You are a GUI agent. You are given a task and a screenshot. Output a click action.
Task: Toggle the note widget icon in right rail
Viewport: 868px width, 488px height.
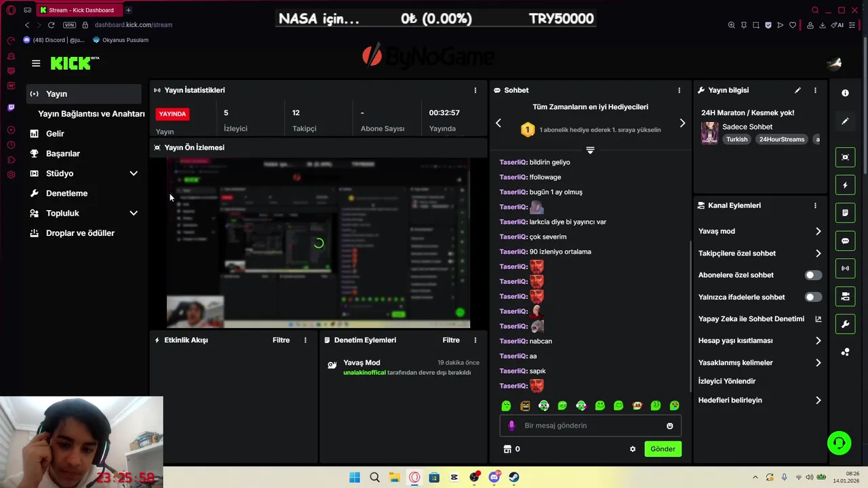tap(845, 213)
